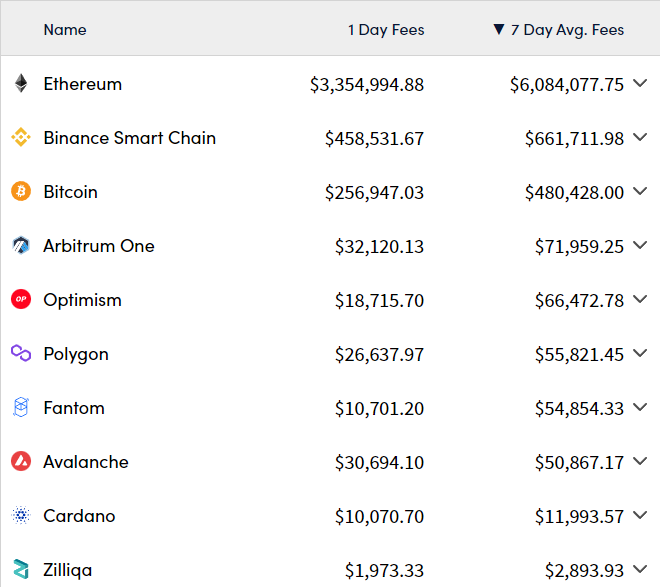Click the red Avalanche logo icon

coord(21,461)
